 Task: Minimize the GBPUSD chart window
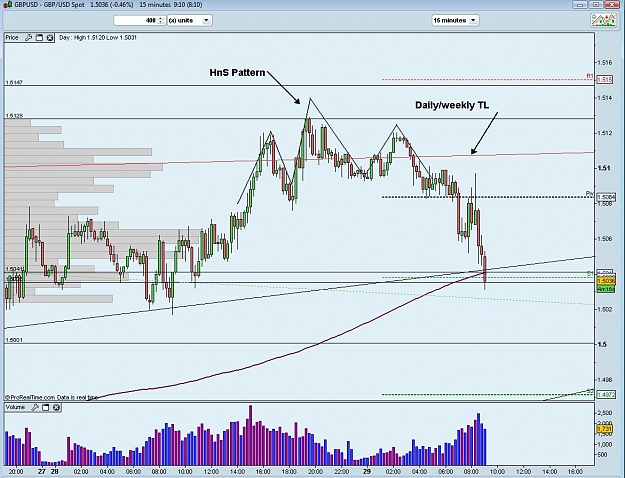(x=580, y=5)
